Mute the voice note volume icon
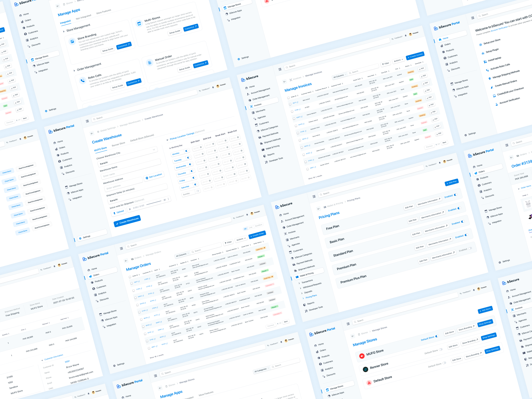 point(164,200)
